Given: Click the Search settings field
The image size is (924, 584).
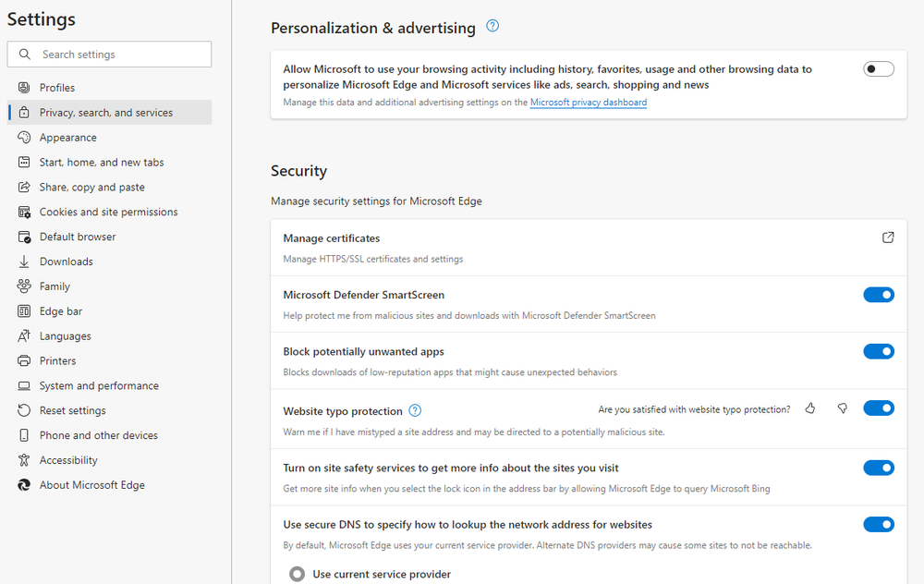Looking at the screenshot, I should tap(109, 54).
